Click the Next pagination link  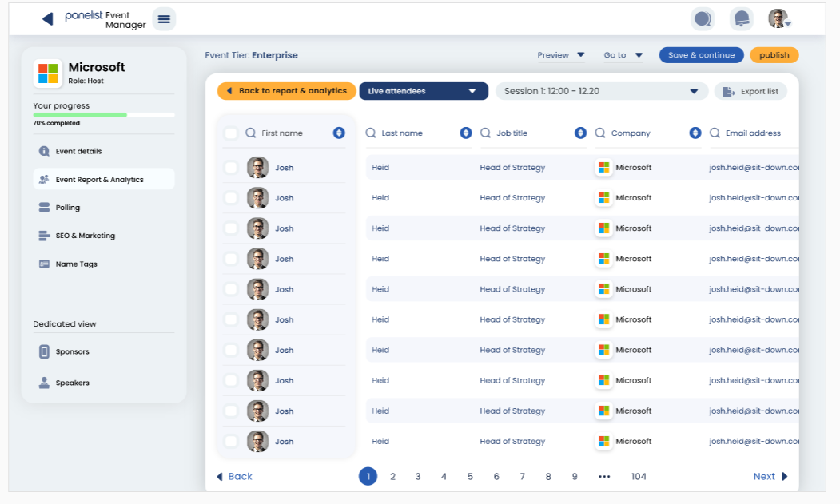770,477
